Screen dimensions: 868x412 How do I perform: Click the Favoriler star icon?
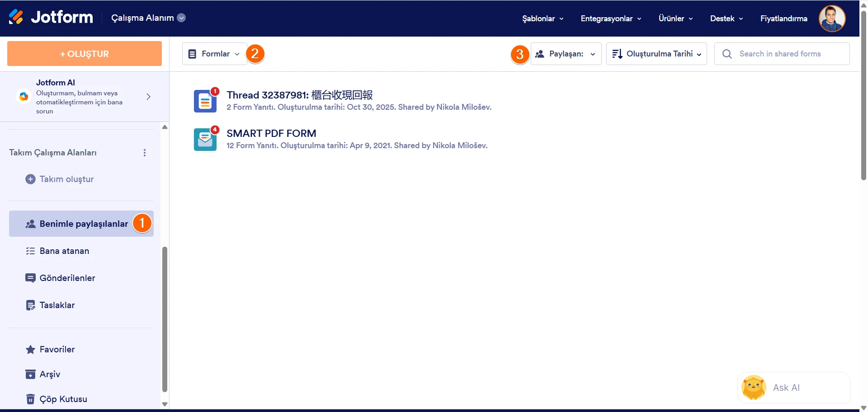(x=30, y=349)
